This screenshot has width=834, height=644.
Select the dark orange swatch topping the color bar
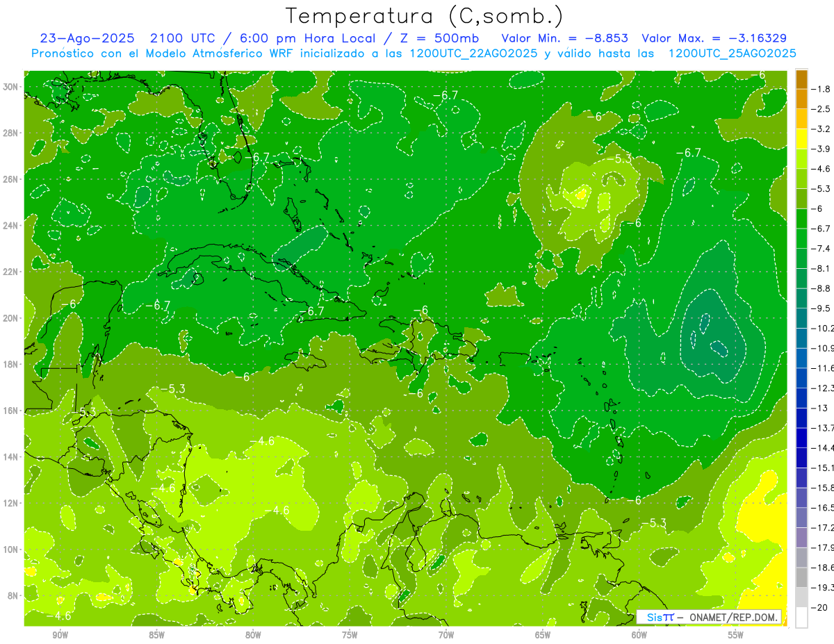[x=801, y=79]
